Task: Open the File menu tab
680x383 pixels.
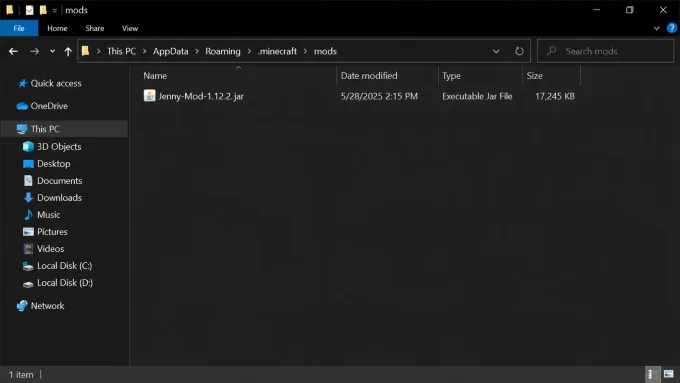Action: [19, 28]
